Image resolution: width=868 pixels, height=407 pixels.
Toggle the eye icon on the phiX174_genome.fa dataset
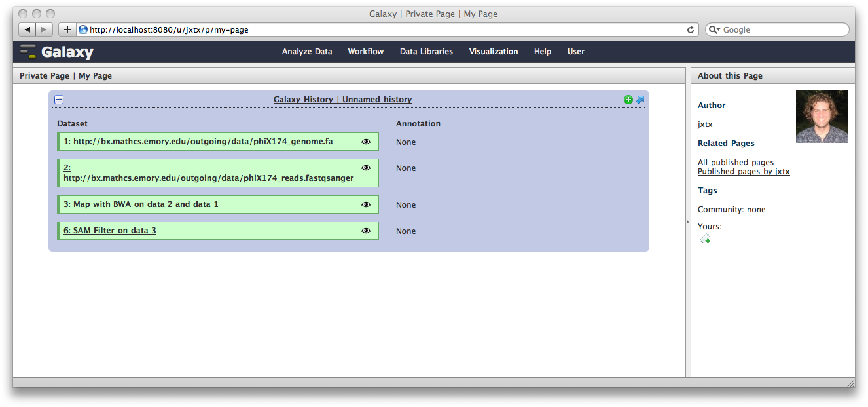pyautogui.click(x=366, y=141)
